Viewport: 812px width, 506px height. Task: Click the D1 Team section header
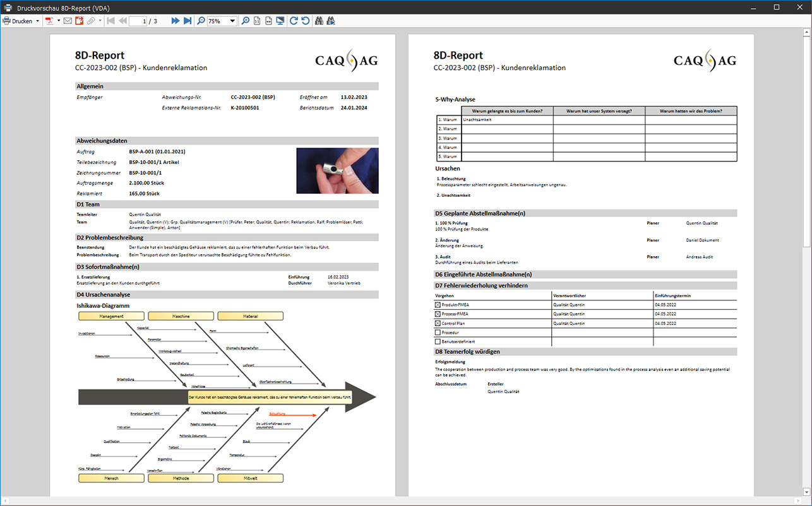[x=227, y=204]
